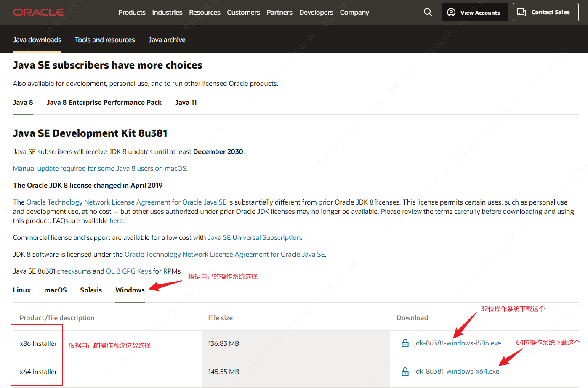588x388 pixels.
Task: Select the macOS tab
Action: point(56,290)
